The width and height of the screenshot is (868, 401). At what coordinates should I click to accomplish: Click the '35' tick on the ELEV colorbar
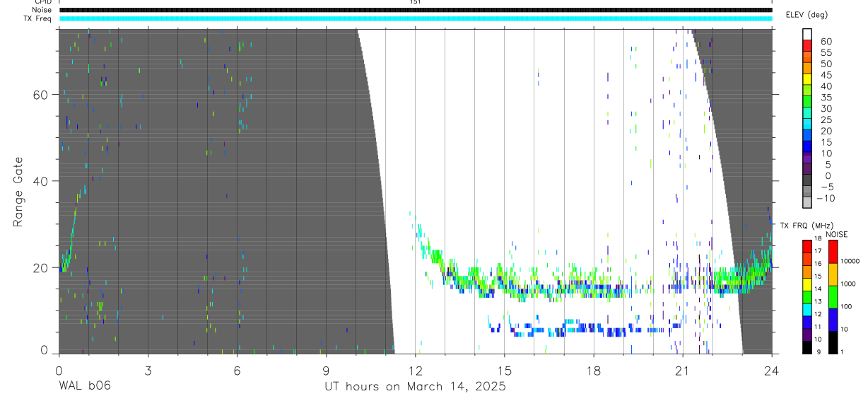pyautogui.click(x=825, y=98)
